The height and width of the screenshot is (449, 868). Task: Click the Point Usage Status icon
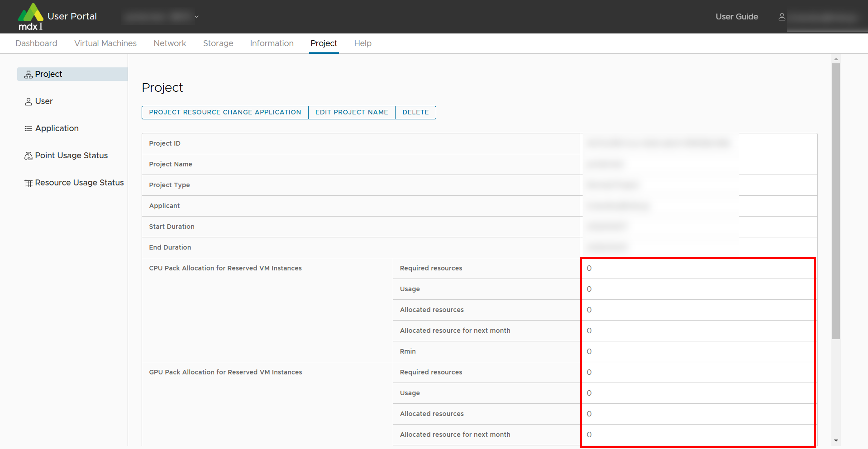(x=28, y=156)
